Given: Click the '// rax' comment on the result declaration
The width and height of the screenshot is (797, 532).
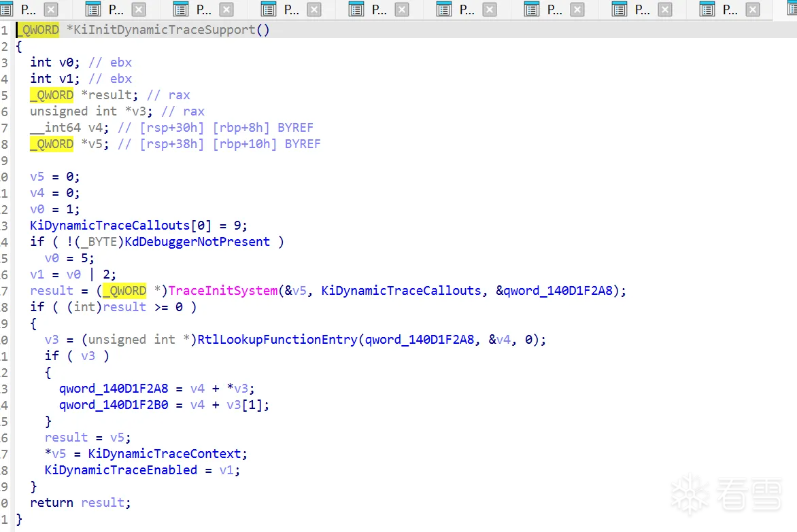Looking at the screenshot, I should pos(168,95).
